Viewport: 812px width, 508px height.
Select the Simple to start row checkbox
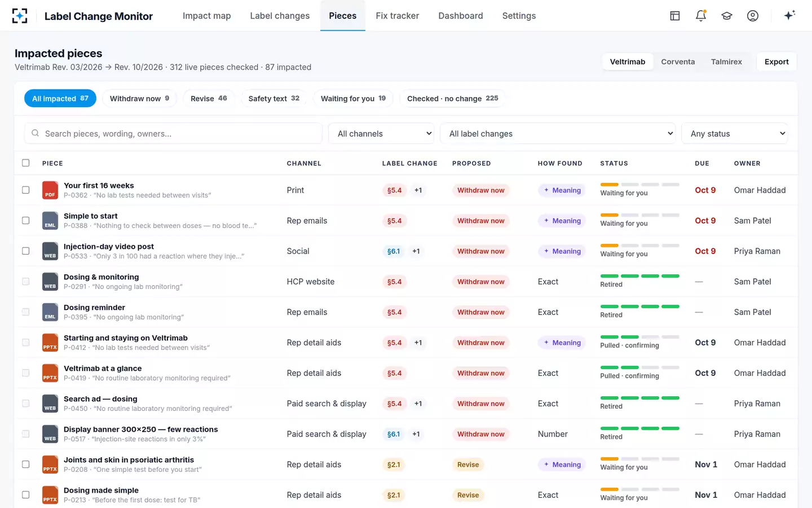pos(26,221)
